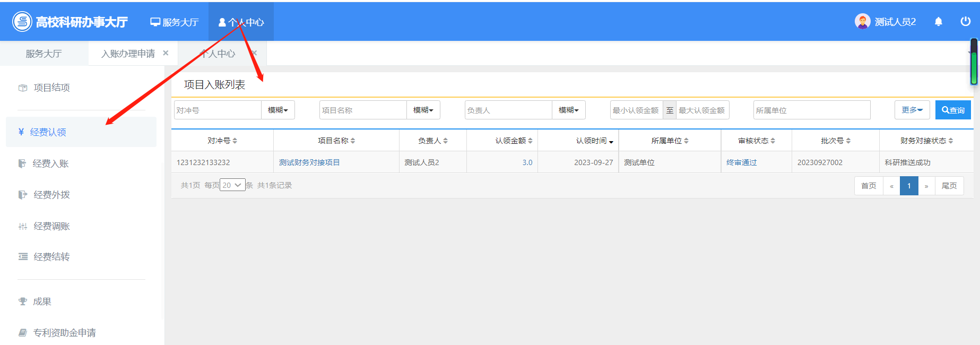Open the 测试财务对接项目 link
This screenshot has width=980, height=345.
pos(309,162)
